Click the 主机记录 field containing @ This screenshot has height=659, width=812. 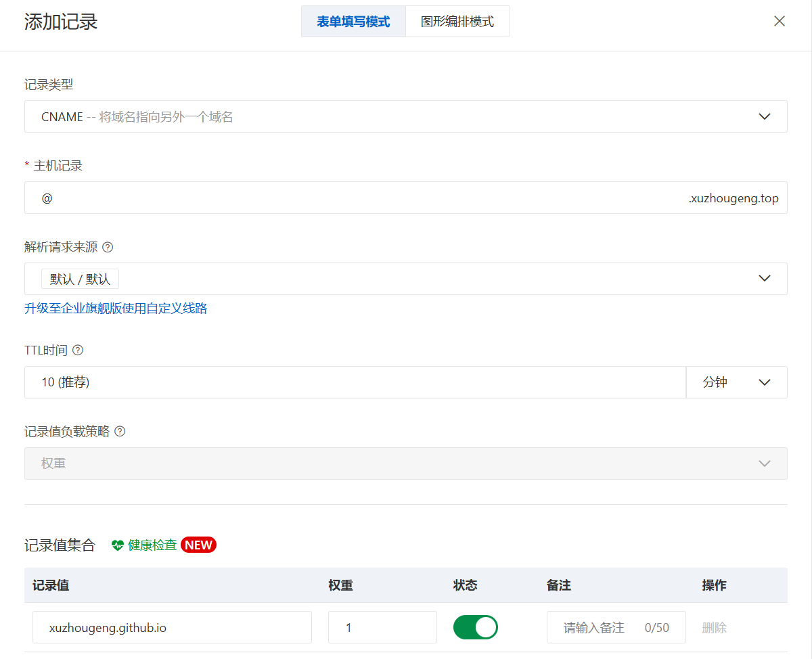click(x=271, y=198)
